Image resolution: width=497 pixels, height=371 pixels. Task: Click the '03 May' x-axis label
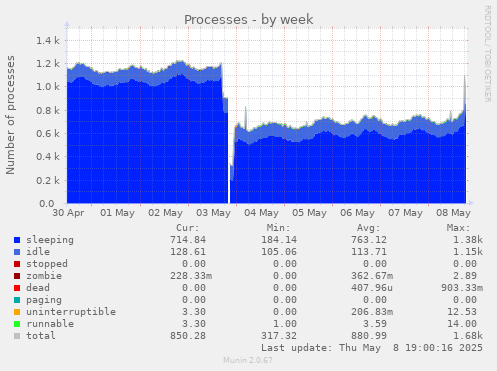coord(213,213)
